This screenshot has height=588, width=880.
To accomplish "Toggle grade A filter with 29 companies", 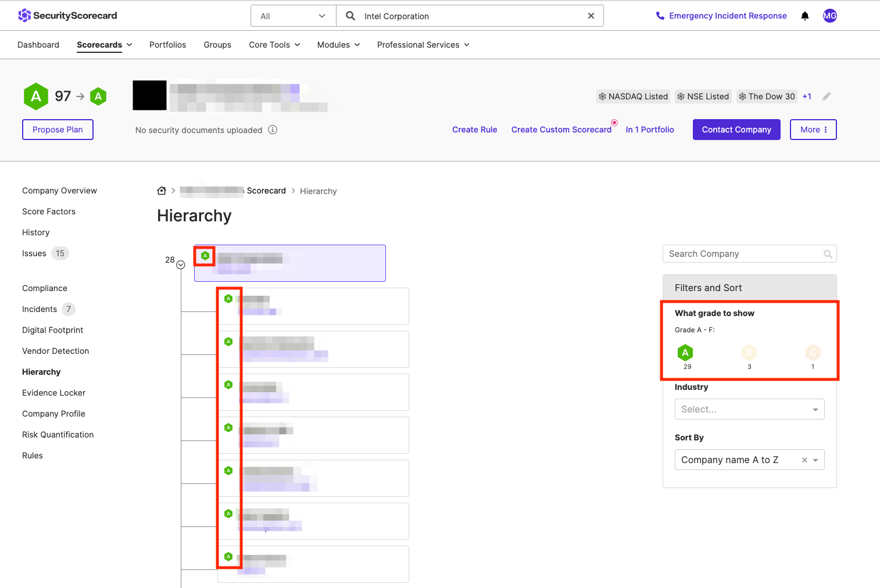I will tap(685, 353).
